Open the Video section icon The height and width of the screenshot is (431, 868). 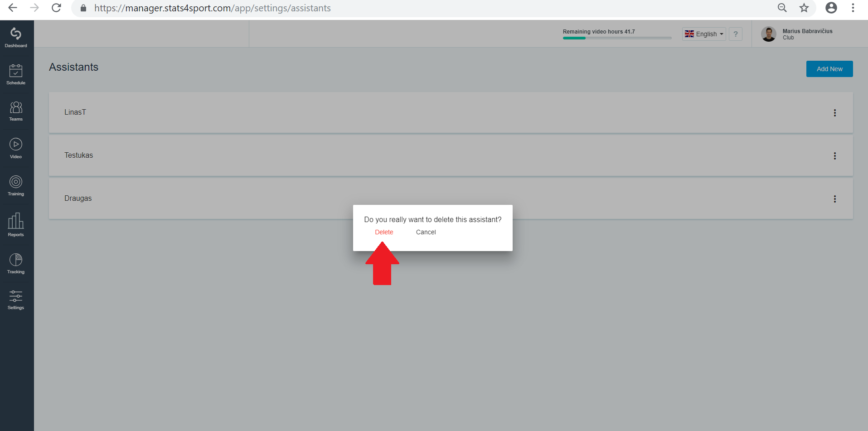point(16,145)
